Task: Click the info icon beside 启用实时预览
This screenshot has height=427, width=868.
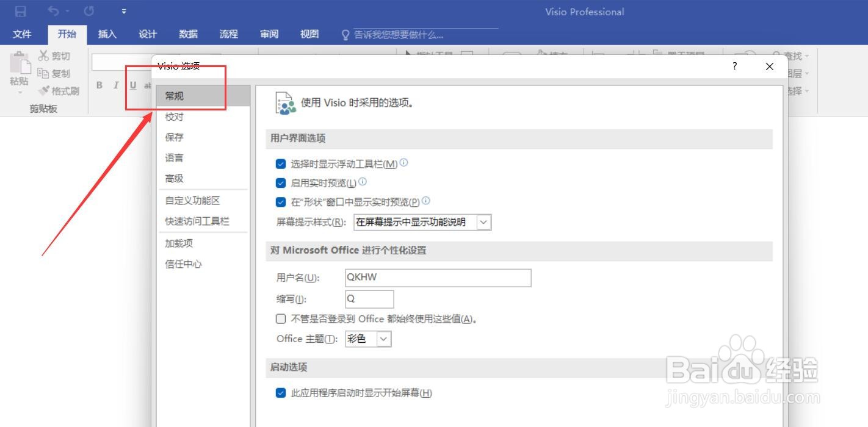Action: point(363,182)
